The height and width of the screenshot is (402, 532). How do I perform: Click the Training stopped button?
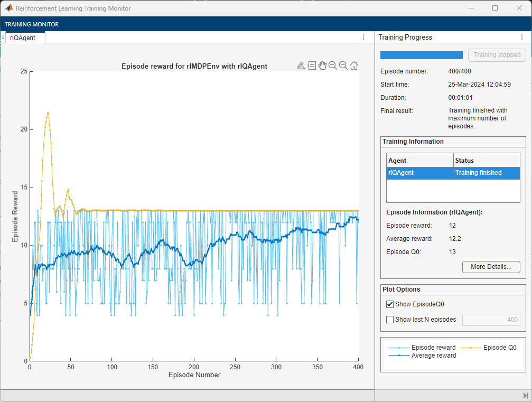pos(497,55)
